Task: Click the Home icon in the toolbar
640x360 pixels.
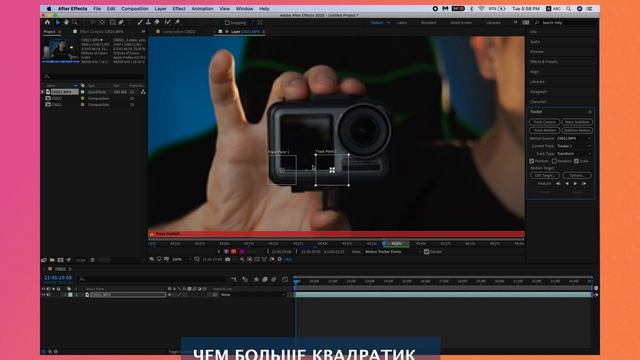Action: point(47,22)
